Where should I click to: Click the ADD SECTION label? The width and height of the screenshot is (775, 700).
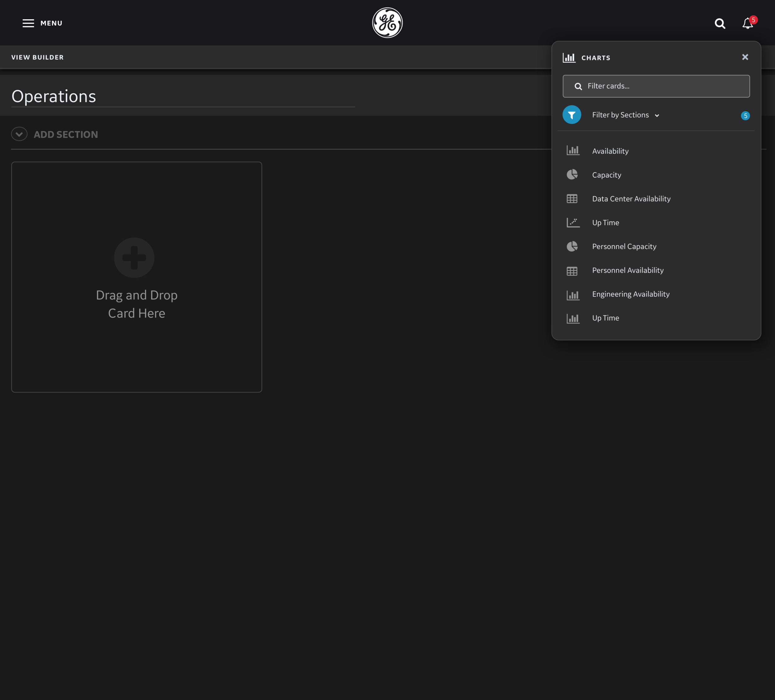point(66,135)
